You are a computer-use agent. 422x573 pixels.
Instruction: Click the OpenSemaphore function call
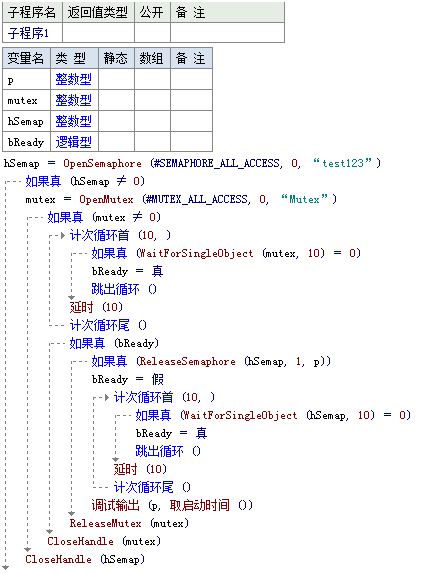102,163
